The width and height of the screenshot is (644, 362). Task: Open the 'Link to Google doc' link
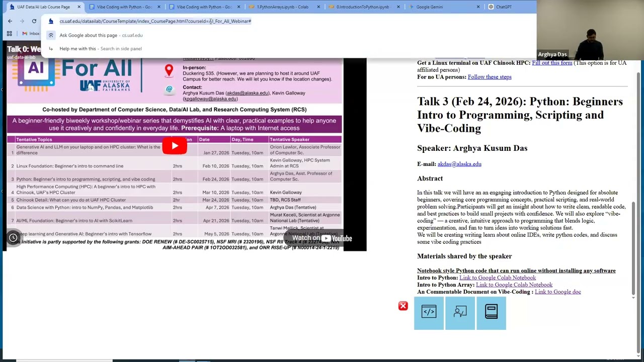point(558,292)
